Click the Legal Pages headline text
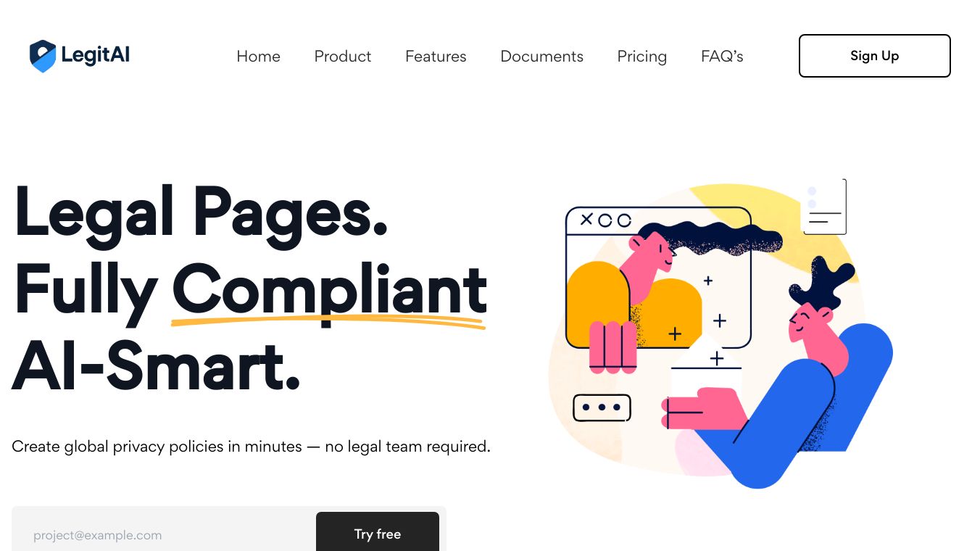Viewport: 980px width, 551px height. click(201, 210)
